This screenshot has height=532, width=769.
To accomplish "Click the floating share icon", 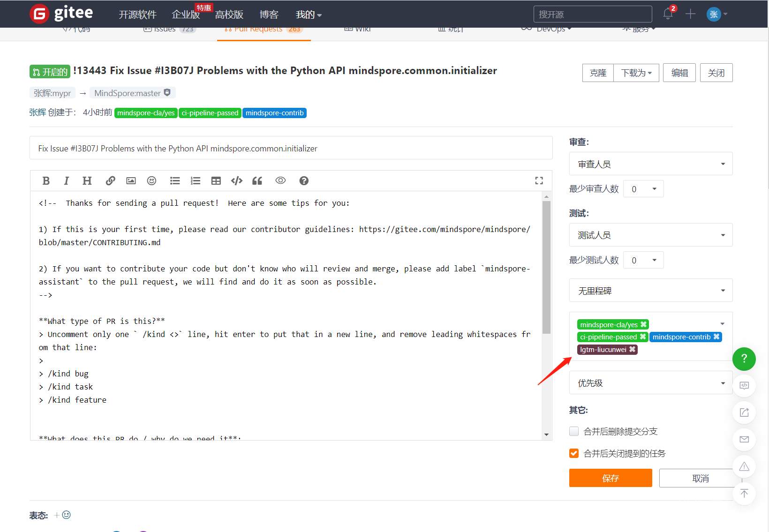I will [x=744, y=412].
